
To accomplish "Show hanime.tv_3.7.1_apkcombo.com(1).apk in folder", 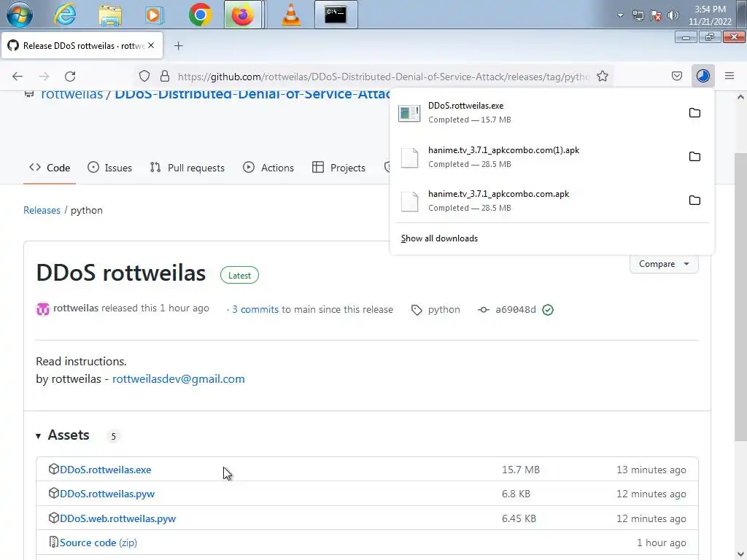I will (x=694, y=157).
